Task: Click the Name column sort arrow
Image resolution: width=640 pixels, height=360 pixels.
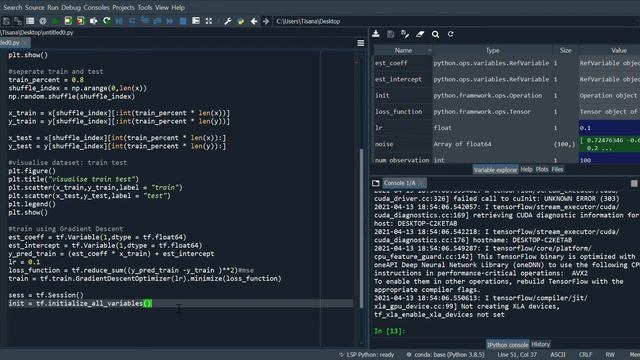Action: click(x=429, y=50)
